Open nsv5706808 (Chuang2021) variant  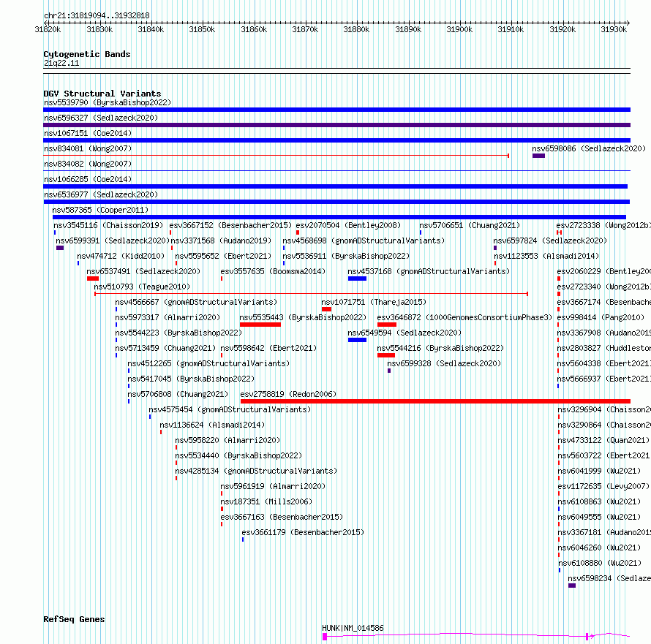click(x=178, y=394)
